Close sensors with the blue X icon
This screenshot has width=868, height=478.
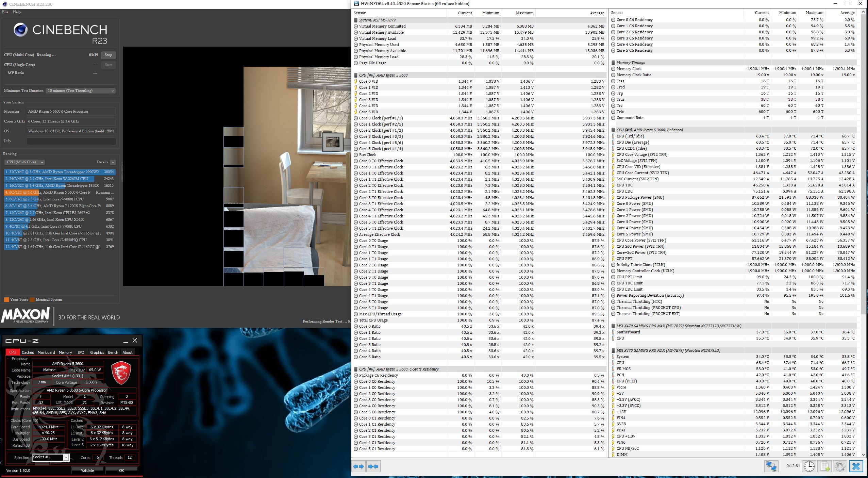(x=856, y=466)
